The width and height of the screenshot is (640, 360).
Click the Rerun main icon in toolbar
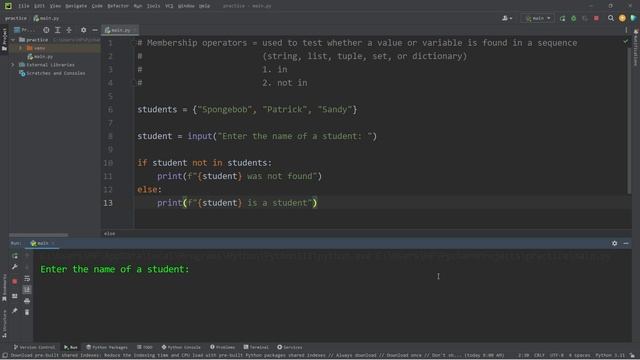point(562,18)
